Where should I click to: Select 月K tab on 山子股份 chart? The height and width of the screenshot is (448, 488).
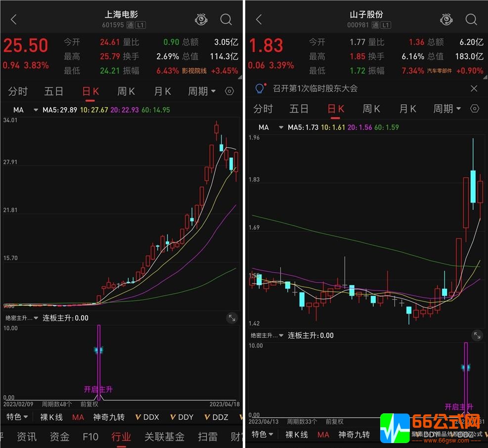click(x=408, y=109)
